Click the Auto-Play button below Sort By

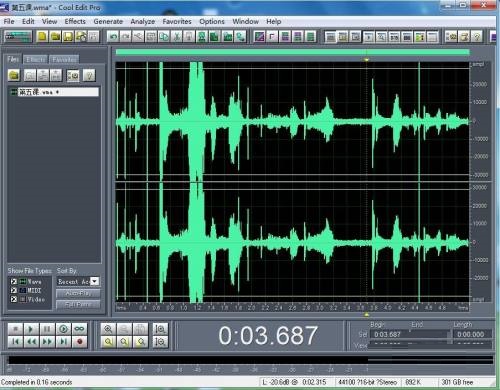78,293
